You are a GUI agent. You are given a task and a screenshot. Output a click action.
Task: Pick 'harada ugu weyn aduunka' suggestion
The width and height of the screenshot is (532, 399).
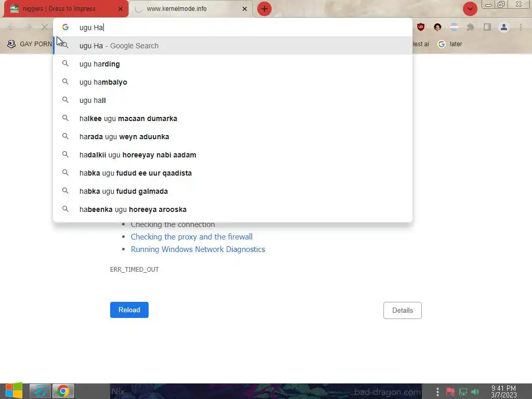[x=233, y=137]
